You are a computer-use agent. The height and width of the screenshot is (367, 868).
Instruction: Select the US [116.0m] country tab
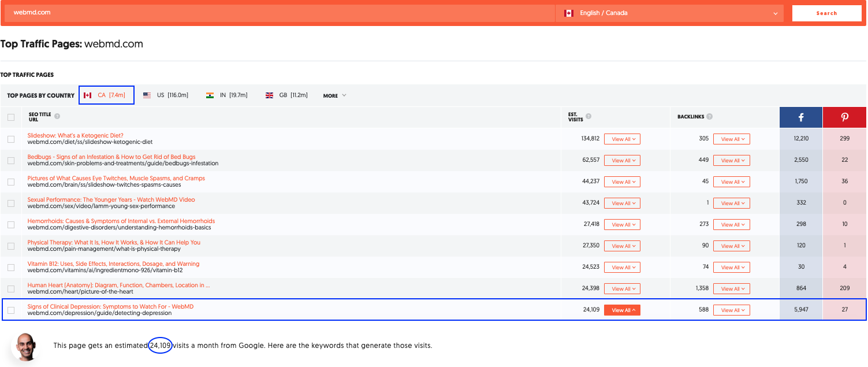tap(166, 95)
